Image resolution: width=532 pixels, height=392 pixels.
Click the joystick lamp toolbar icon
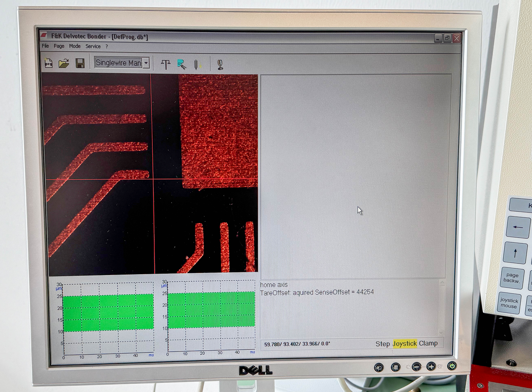[x=220, y=65]
